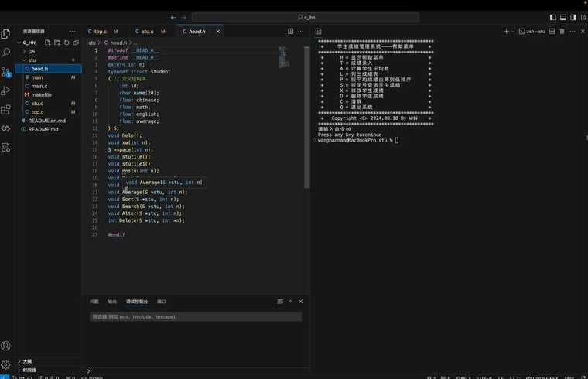Expand the Outline section in sidebar
The width and height of the screenshot is (588, 379).
(x=27, y=361)
